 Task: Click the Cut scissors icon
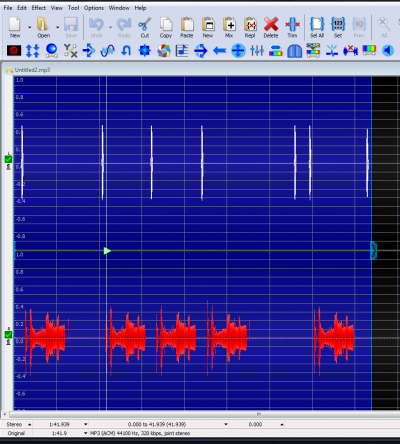click(x=145, y=24)
